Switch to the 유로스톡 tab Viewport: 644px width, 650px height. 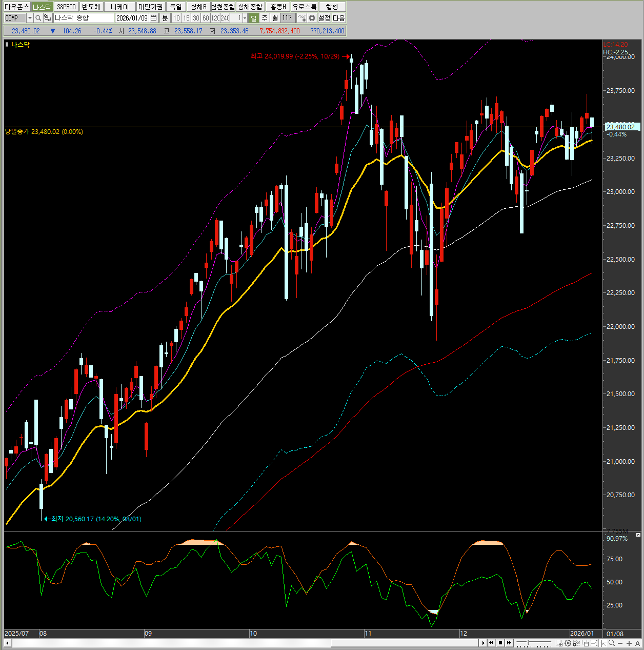click(305, 7)
